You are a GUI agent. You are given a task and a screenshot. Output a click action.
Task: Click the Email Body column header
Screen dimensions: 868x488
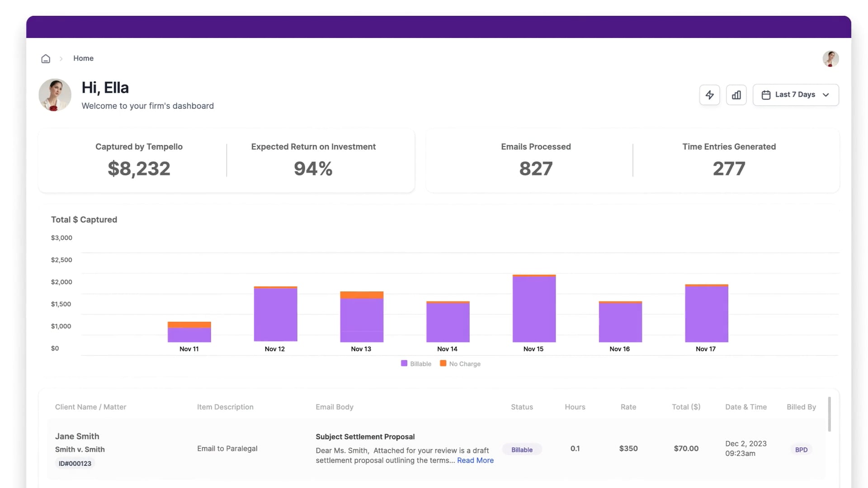[335, 407]
